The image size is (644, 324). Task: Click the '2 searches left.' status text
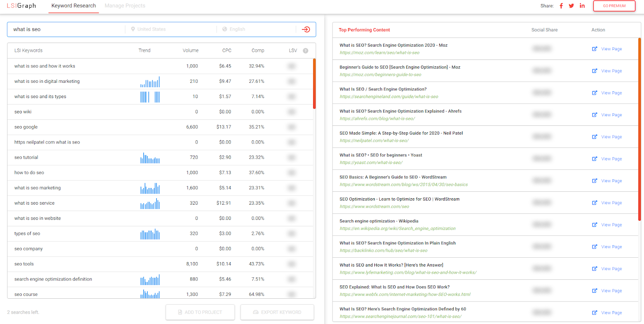click(x=23, y=312)
